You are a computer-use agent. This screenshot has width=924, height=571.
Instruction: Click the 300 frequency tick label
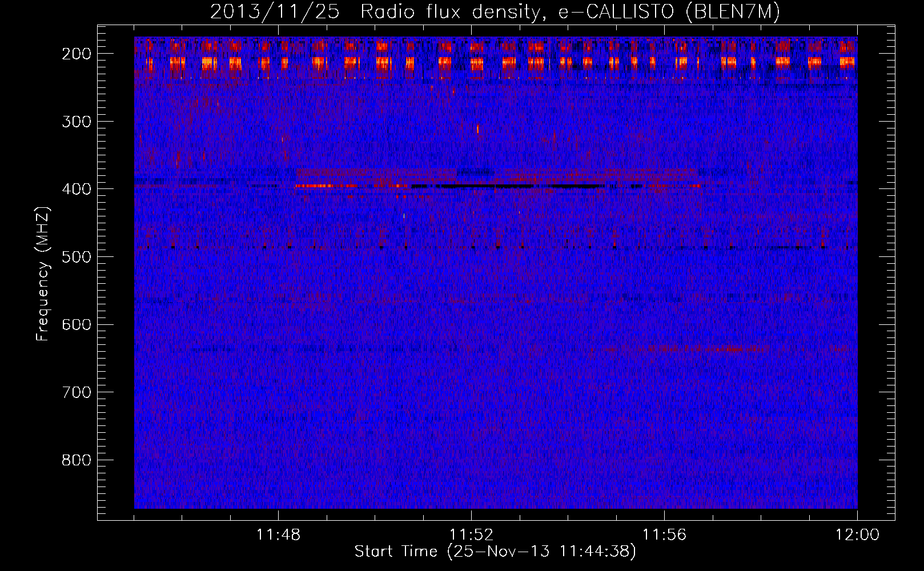(x=77, y=121)
